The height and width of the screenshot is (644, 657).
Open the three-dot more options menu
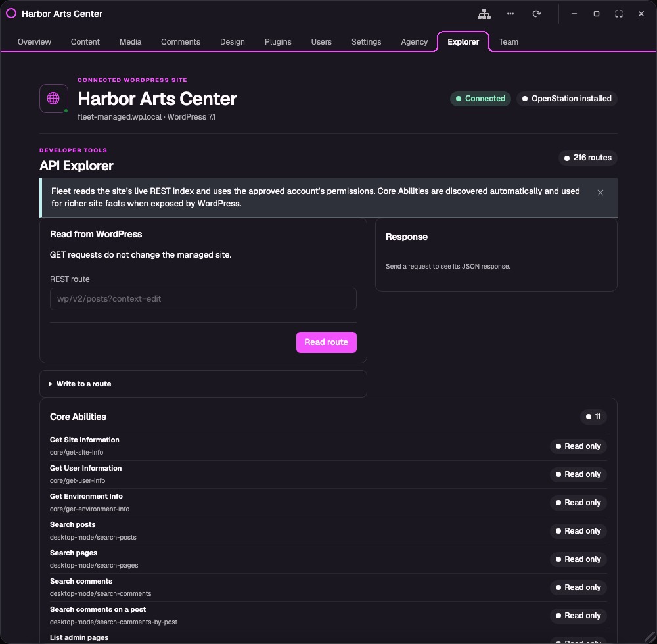click(x=510, y=14)
